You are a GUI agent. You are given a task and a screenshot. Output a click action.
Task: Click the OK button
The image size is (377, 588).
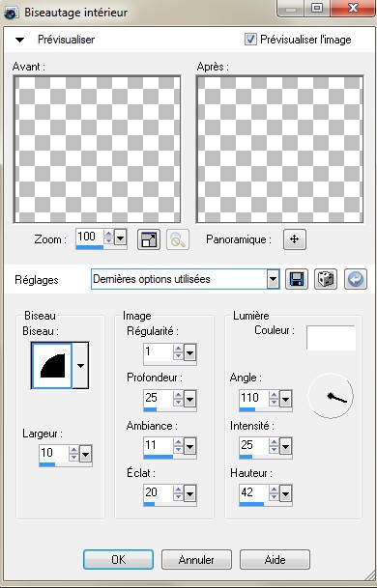click(x=118, y=559)
